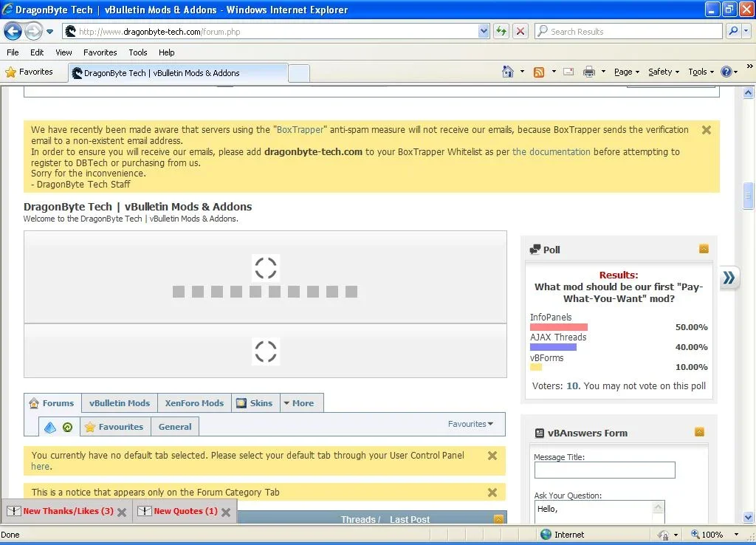Open the Tools menu in menu bar
The image size is (756, 545).
138,52
